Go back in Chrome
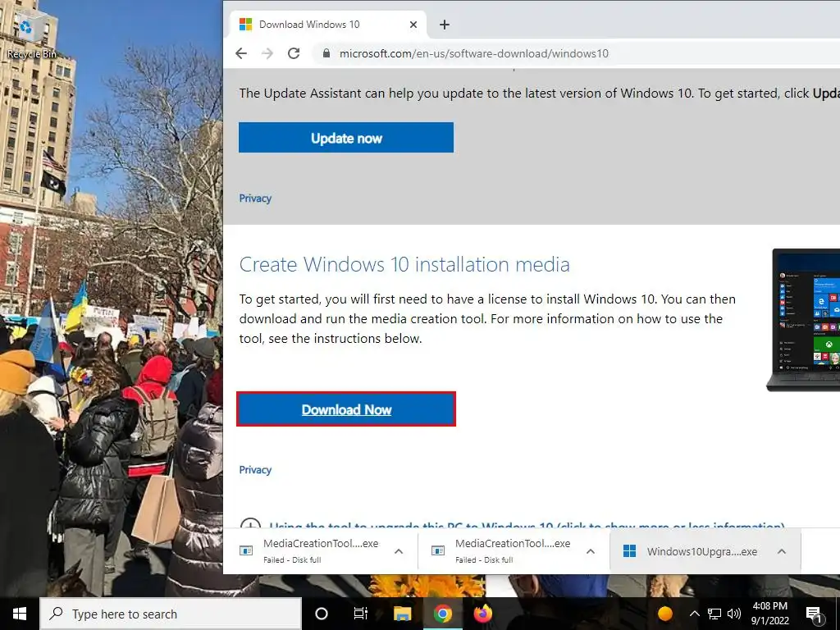 241,53
